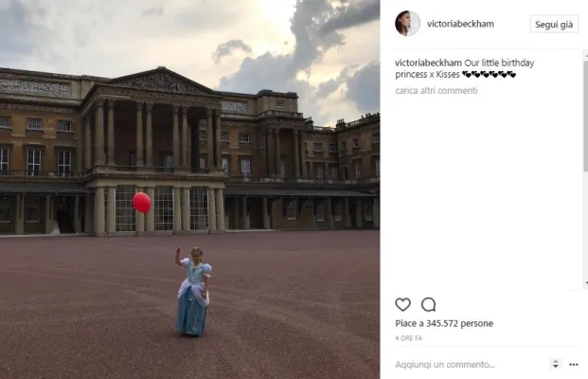The width and height of the screenshot is (588, 379).
Task: Load more comments via "carica altri commenti"
Action: coord(437,90)
